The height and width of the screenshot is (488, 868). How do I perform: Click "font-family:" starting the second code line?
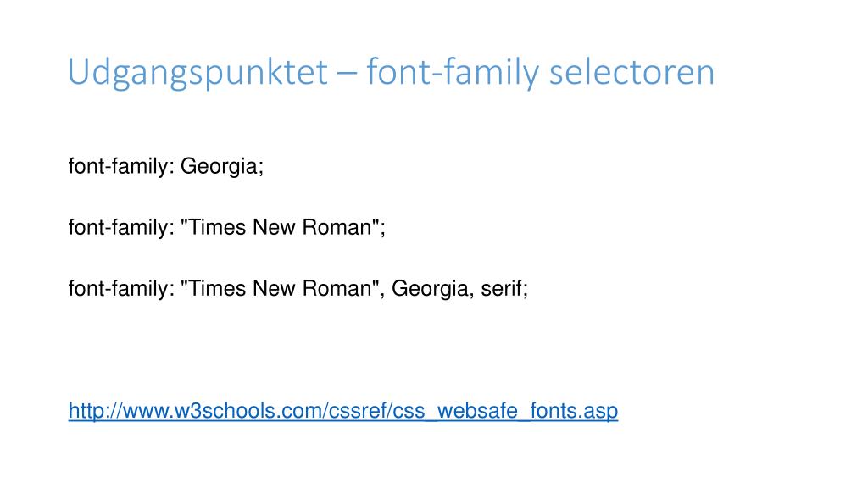coord(121,227)
